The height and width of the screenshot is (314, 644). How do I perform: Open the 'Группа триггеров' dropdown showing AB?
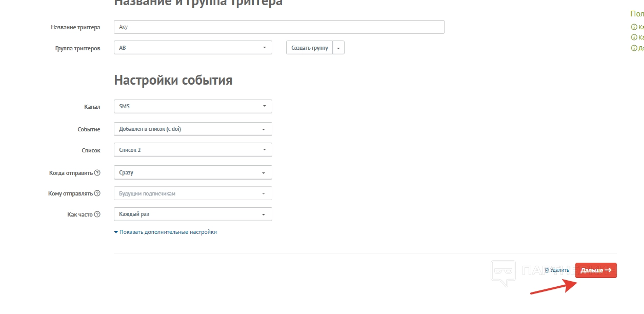click(x=193, y=48)
